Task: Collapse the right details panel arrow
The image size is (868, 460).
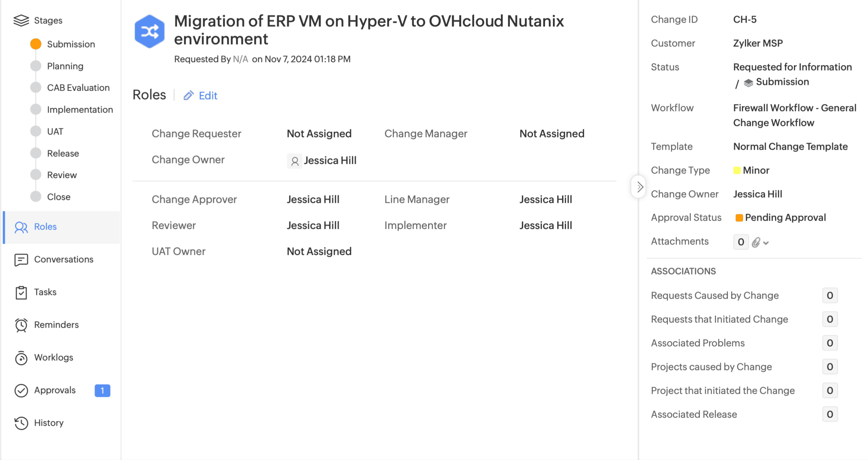Action: pos(639,187)
